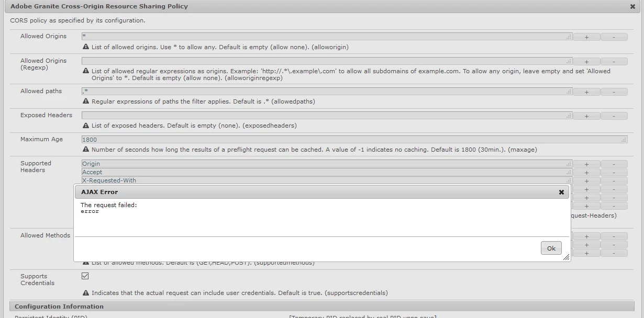This screenshot has width=644, height=318.
Task: Focus the Allowed Origins text field
Action: click(x=327, y=37)
